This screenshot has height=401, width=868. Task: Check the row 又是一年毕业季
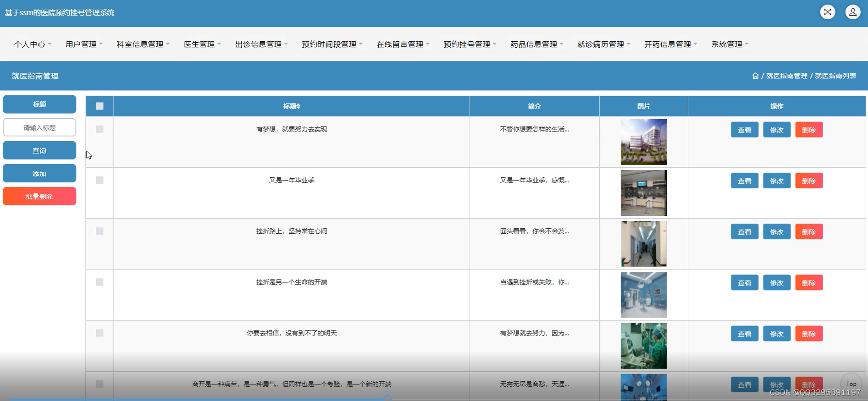coord(100,180)
